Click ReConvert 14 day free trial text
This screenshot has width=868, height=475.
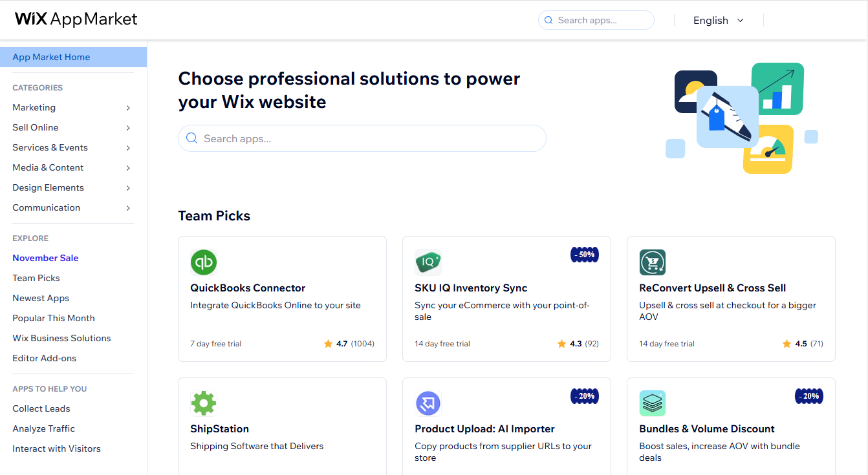(667, 344)
